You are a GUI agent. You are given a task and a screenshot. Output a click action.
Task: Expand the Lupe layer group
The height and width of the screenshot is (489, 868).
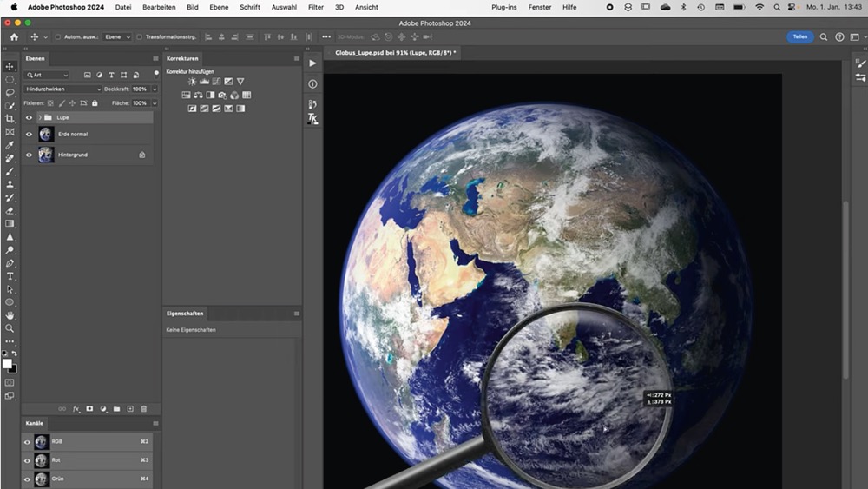click(x=39, y=117)
